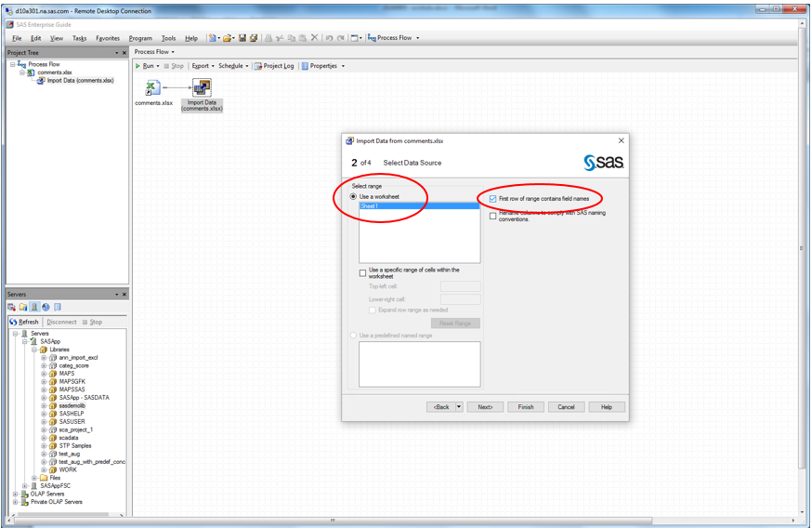Select 'Use a predefined named range' radio
Viewport: 812px width, 528px height.
tap(353, 336)
